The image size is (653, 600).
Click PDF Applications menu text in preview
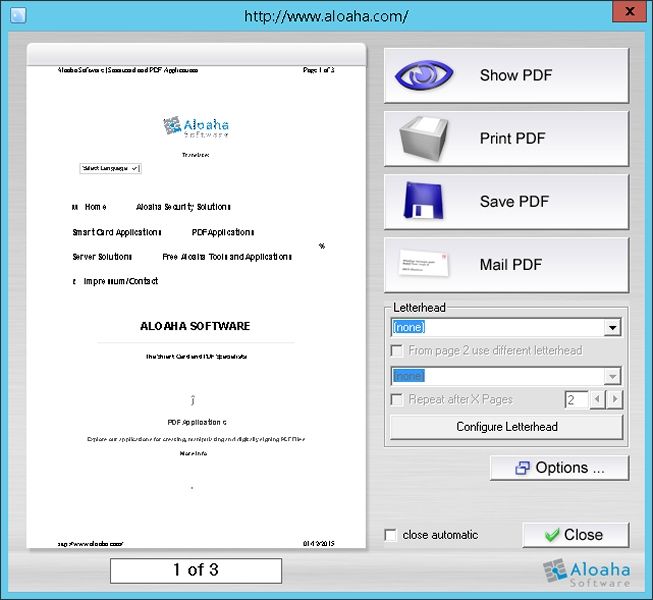coord(223,232)
